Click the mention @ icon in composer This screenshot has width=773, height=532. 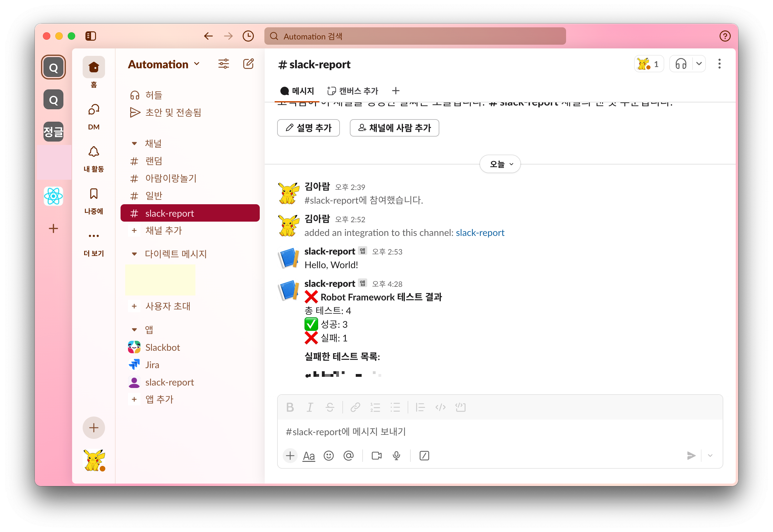point(348,456)
